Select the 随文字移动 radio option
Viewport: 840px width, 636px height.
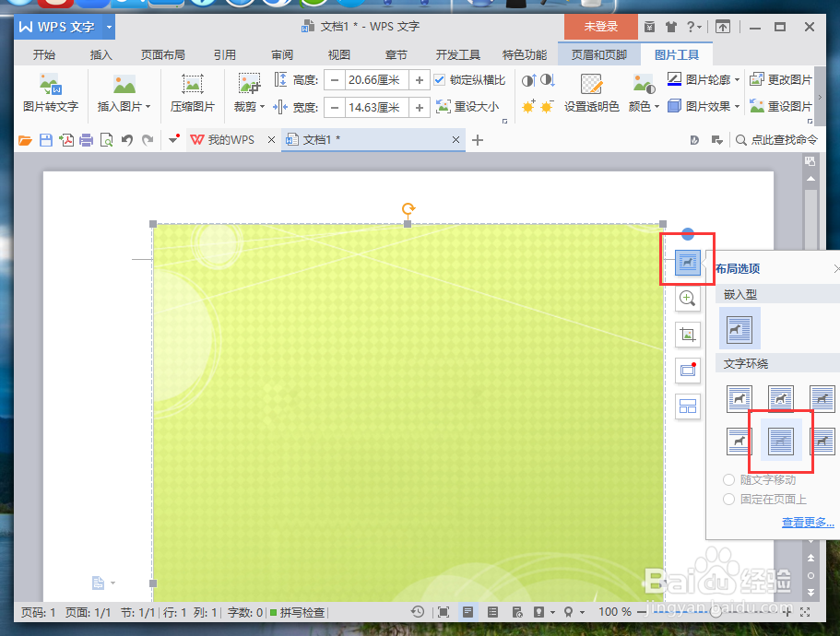(x=728, y=479)
